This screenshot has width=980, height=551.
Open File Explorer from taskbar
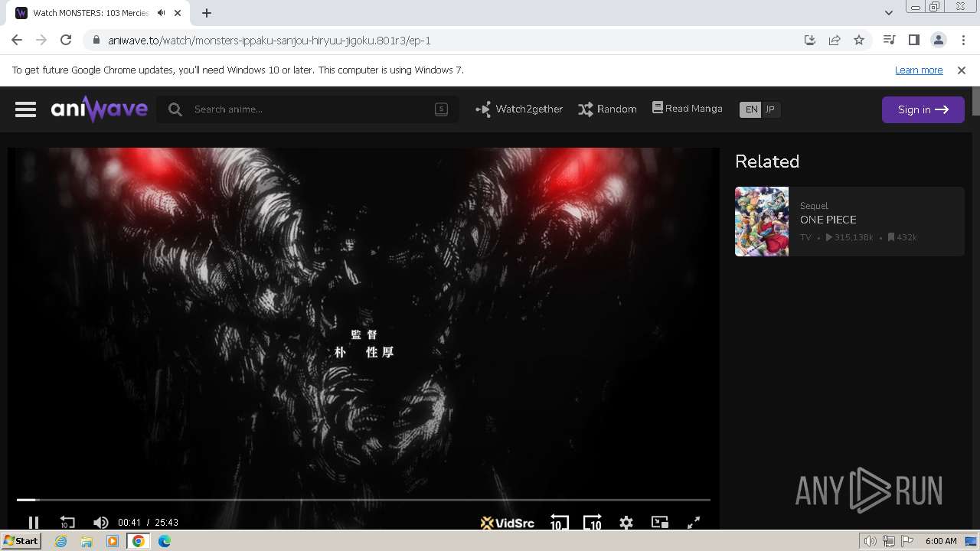pos(87,541)
